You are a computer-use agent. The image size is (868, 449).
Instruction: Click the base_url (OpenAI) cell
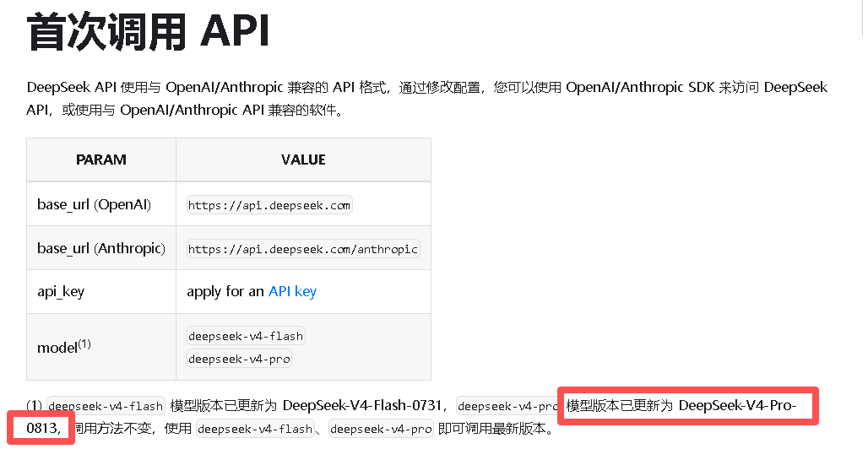click(101, 204)
